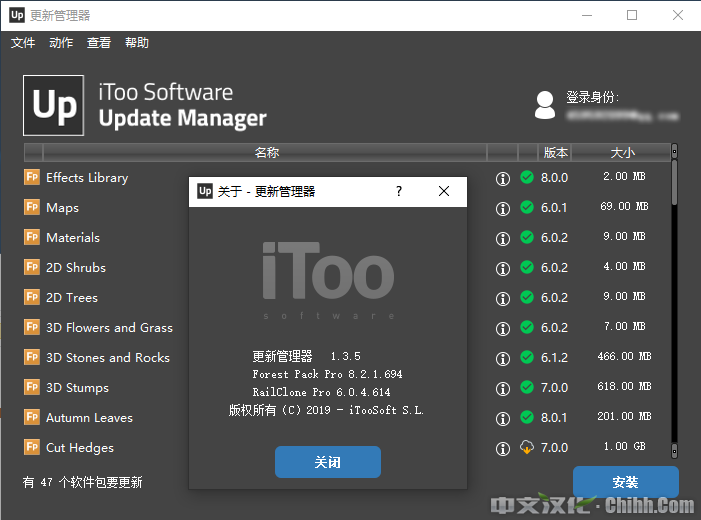Open the 帮助 menu
Screen dimensions: 701x520
point(137,43)
